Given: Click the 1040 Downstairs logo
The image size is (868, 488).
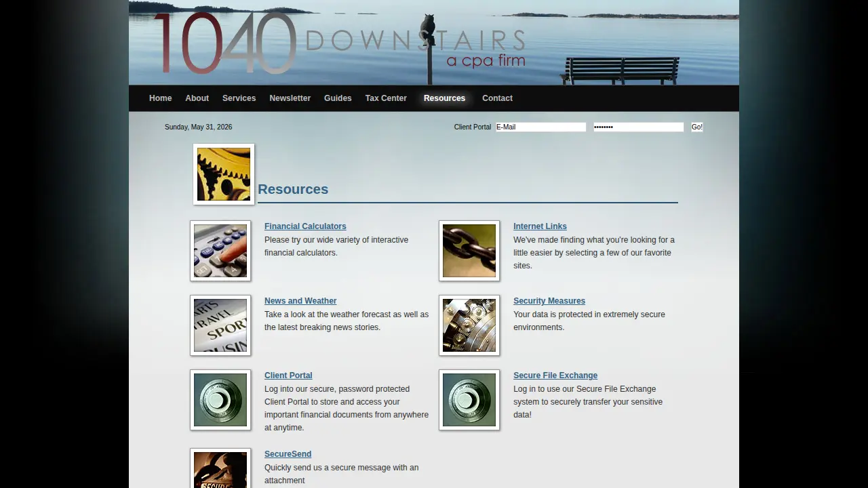Looking at the screenshot, I should coord(340,43).
